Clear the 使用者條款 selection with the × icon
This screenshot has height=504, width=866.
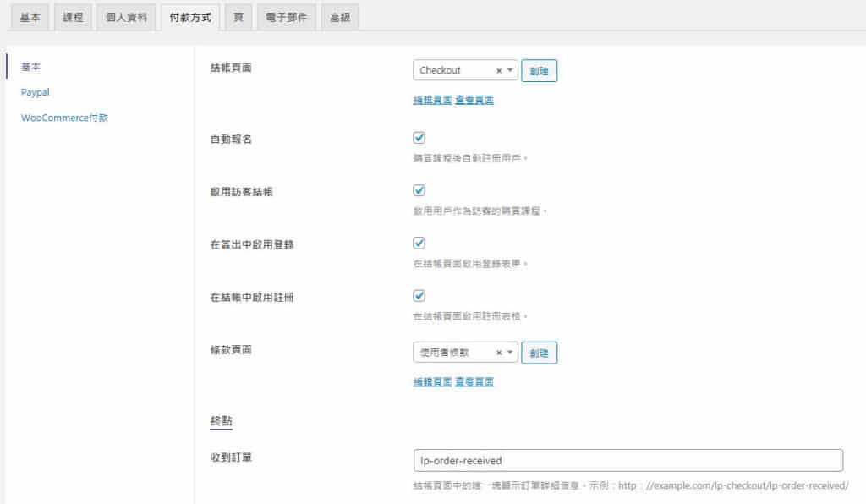(499, 353)
